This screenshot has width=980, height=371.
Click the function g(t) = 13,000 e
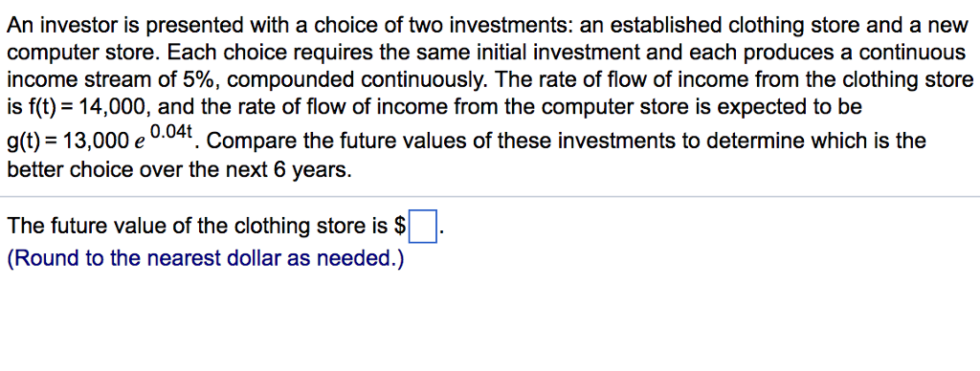(x=77, y=142)
